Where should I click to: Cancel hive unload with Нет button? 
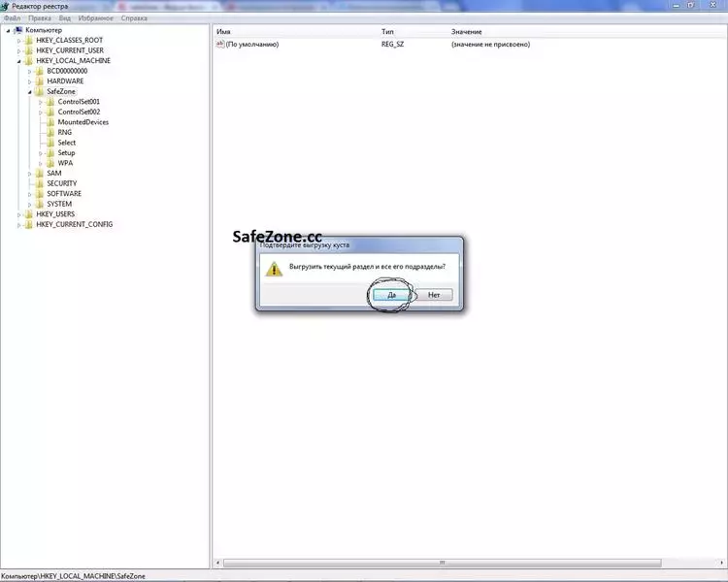(x=434, y=295)
